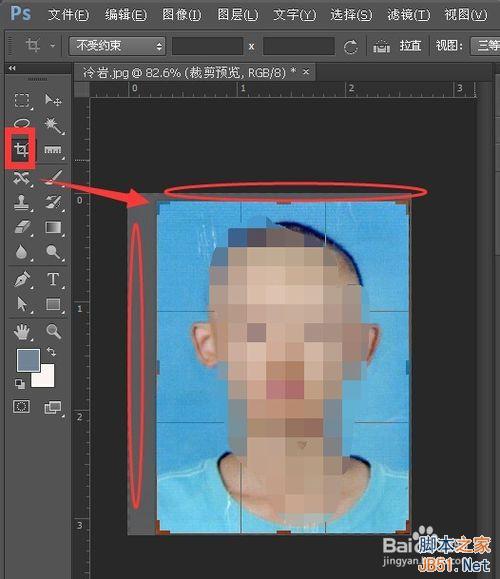Click the crop height input field
Screen dimensions: 500x579
coord(298,46)
